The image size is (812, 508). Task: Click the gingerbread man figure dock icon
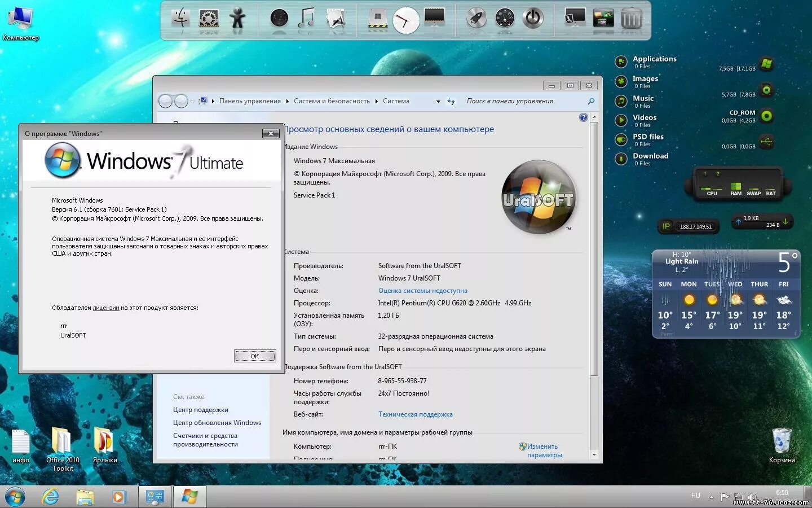(237, 19)
